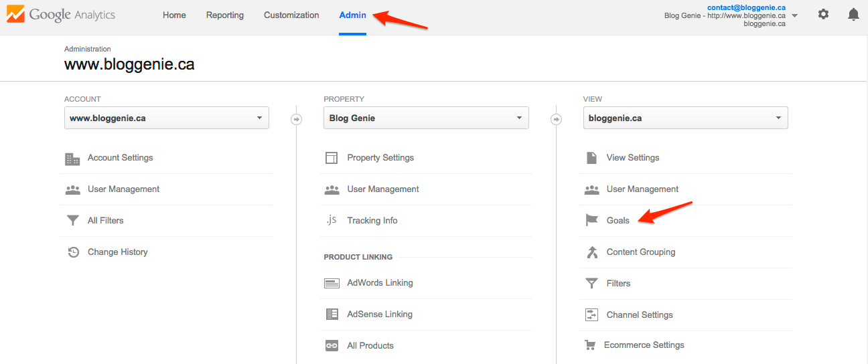Viewport: 868px width, 364px height.
Task: Click the View Settings document icon
Action: (x=591, y=158)
